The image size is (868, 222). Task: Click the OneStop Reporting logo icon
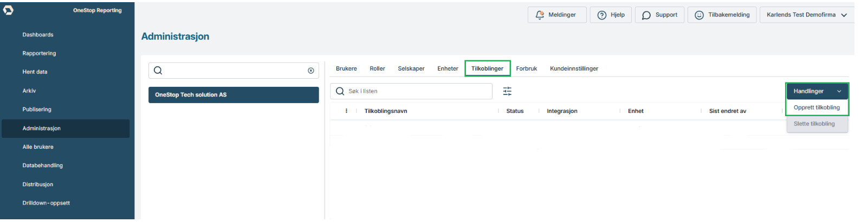[x=8, y=10]
